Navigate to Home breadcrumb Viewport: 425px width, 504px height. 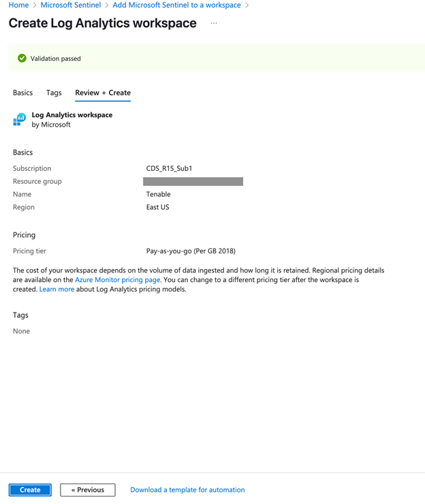[x=18, y=5]
